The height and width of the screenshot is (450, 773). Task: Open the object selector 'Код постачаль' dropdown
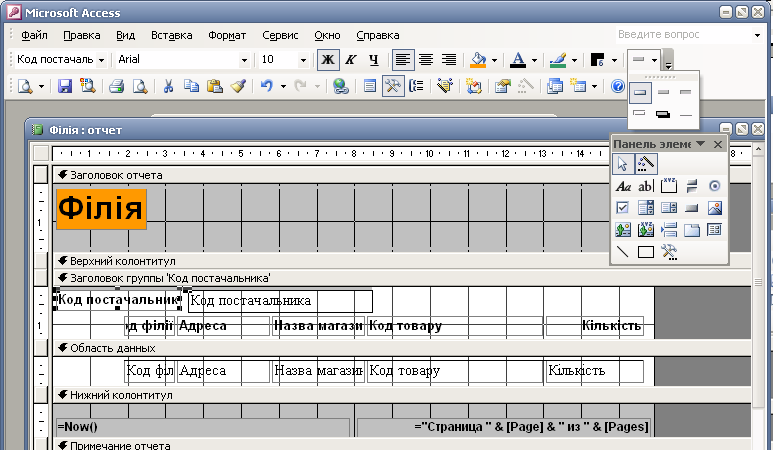101,60
